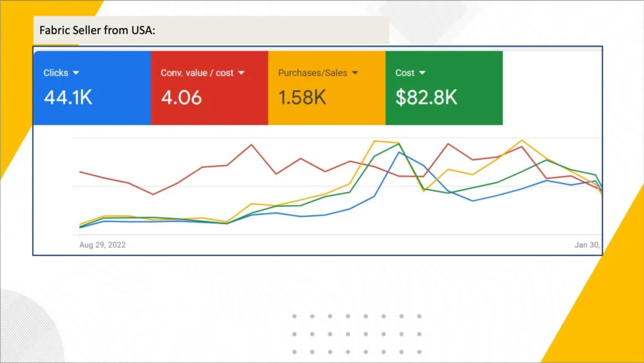Click the yellow line's first tall peak

(375, 141)
